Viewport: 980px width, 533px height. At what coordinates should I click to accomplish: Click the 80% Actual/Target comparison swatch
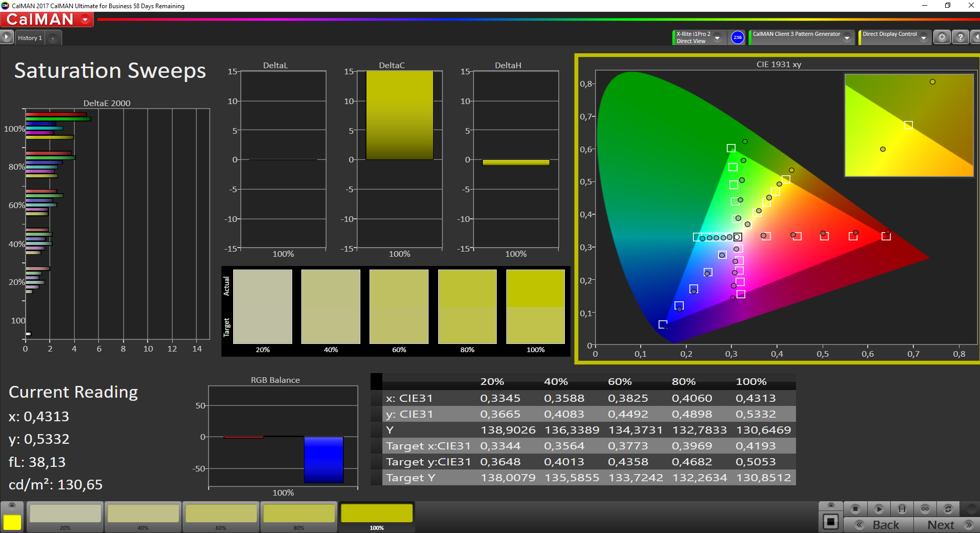point(467,306)
